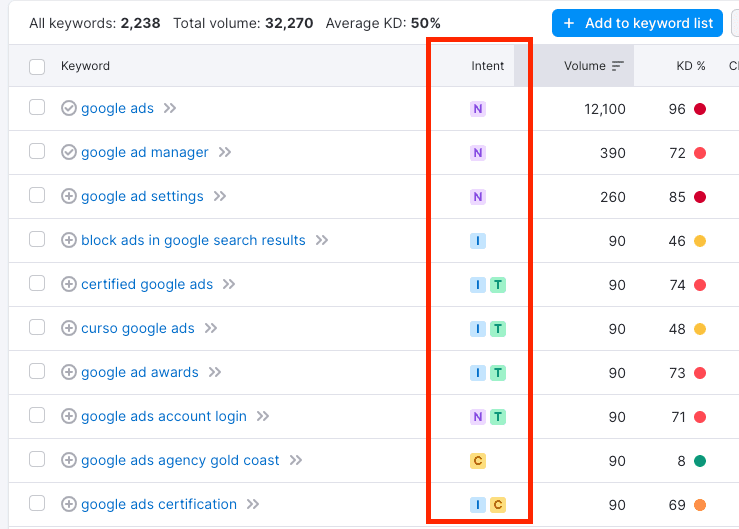Open double-arrow icon next to block ads in google search results
This screenshot has height=529, width=739.
pyautogui.click(x=322, y=240)
